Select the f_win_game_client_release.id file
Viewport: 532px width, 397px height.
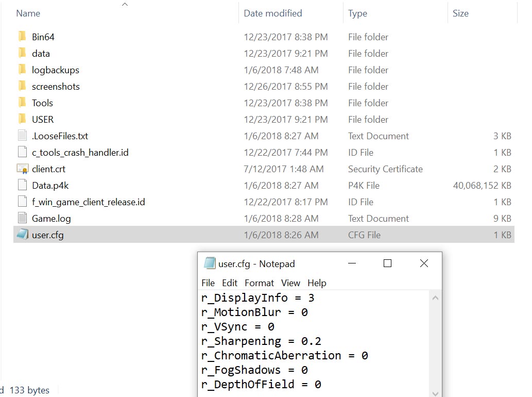(x=23, y=202)
